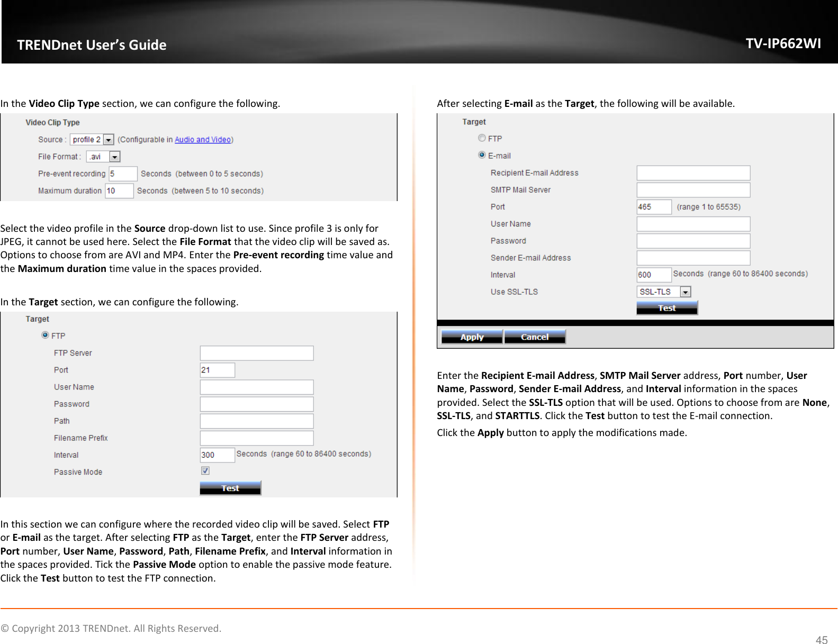838x644 pixels.
Task: Open the Source profile 2 dropdown
Action: click(x=92, y=140)
